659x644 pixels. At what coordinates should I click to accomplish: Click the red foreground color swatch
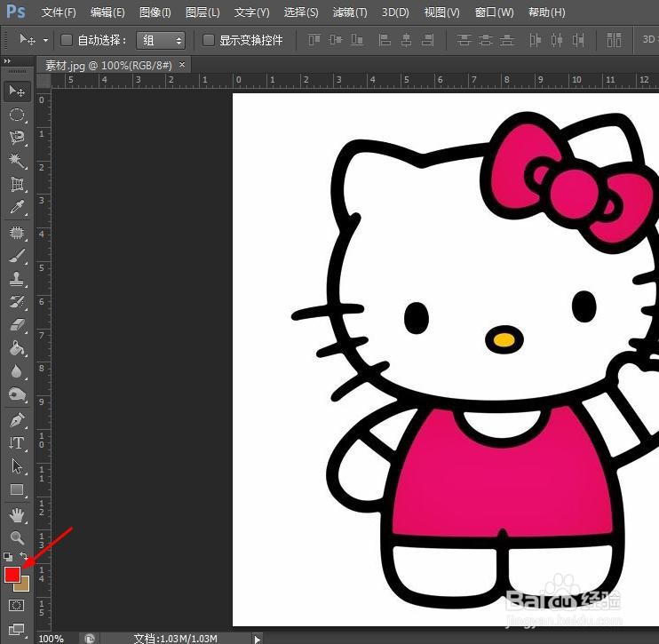(x=12, y=575)
